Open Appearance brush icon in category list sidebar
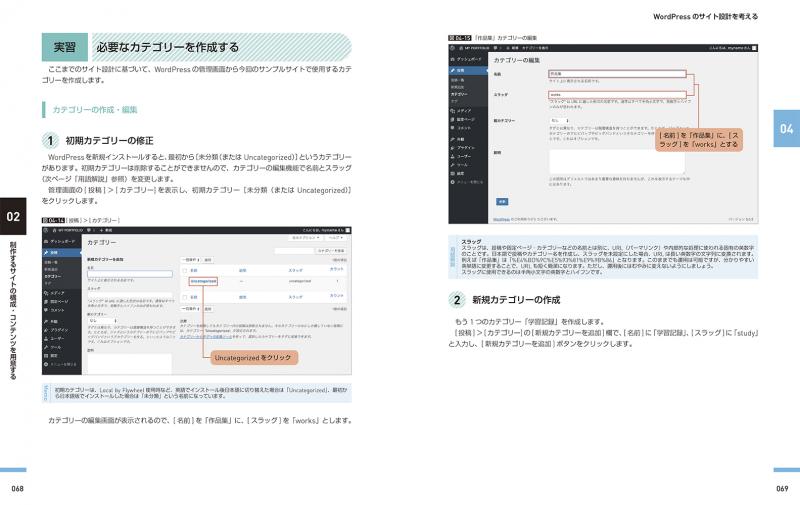Image resolution: width=800 pixels, height=505 pixels. point(46,321)
